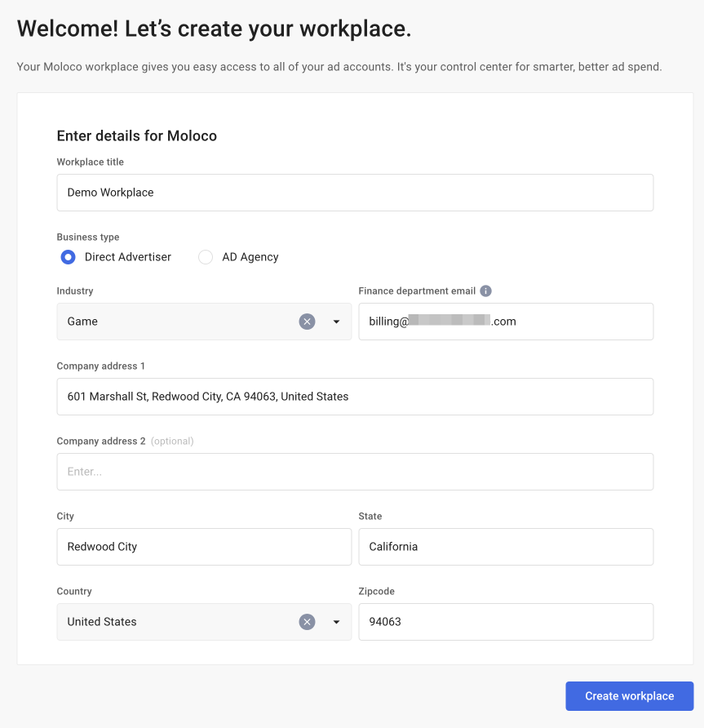704x728 pixels.
Task: Select the Direct Advertiser radio button
Action: coord(69,257)
